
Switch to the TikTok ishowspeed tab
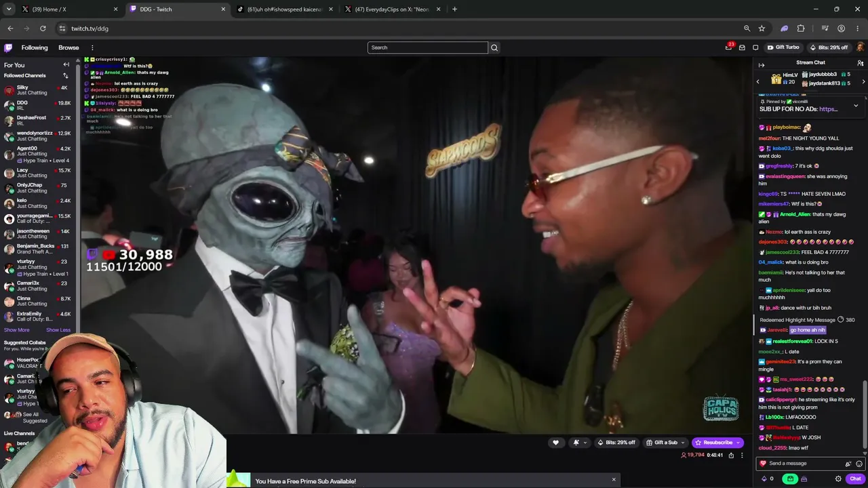(285, 9)
